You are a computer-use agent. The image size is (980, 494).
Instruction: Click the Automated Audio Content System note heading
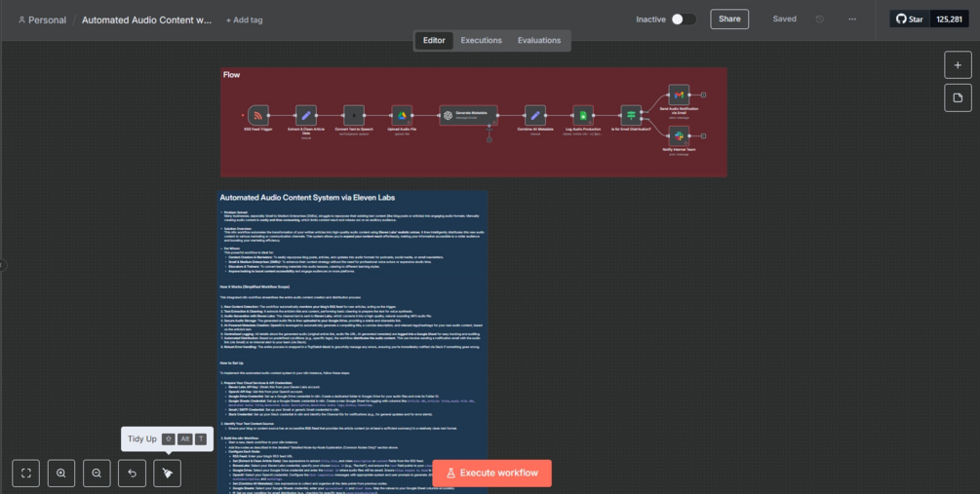[x=307, y=198]
